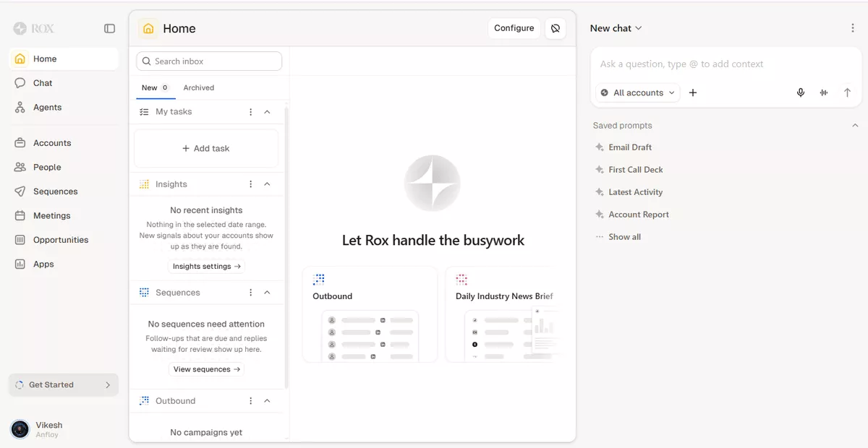Click the Apps icon in sidebar
This screenshot has height=448, width=868.
coord(20,264)
